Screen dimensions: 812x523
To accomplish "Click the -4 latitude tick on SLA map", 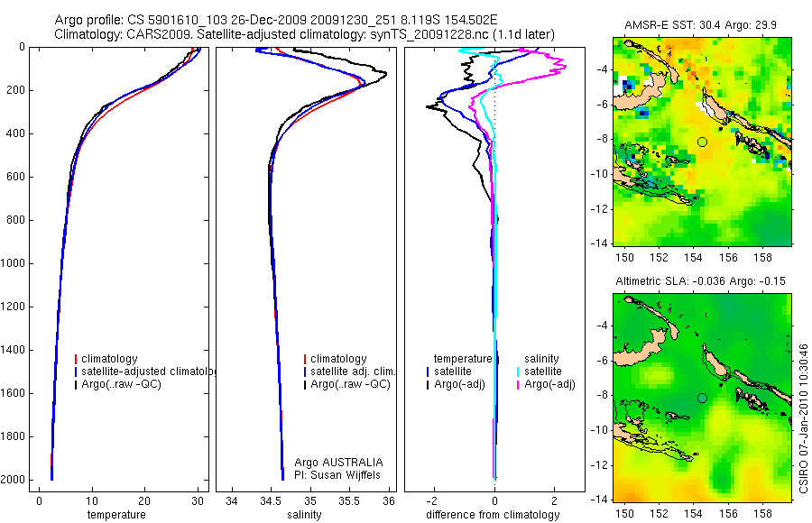I will pyautogui.click(x=603, y=326).
